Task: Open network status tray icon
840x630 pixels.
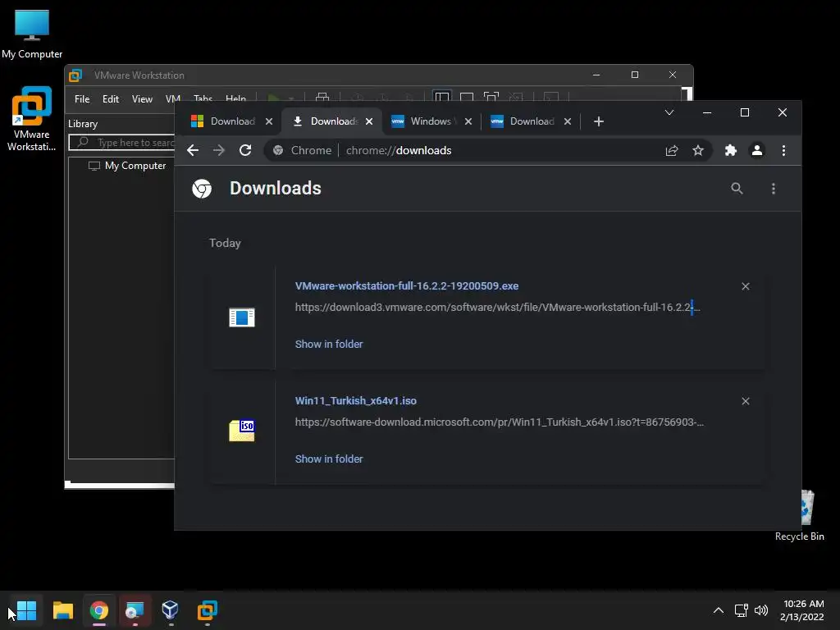Action: click(x=742, y=610)
